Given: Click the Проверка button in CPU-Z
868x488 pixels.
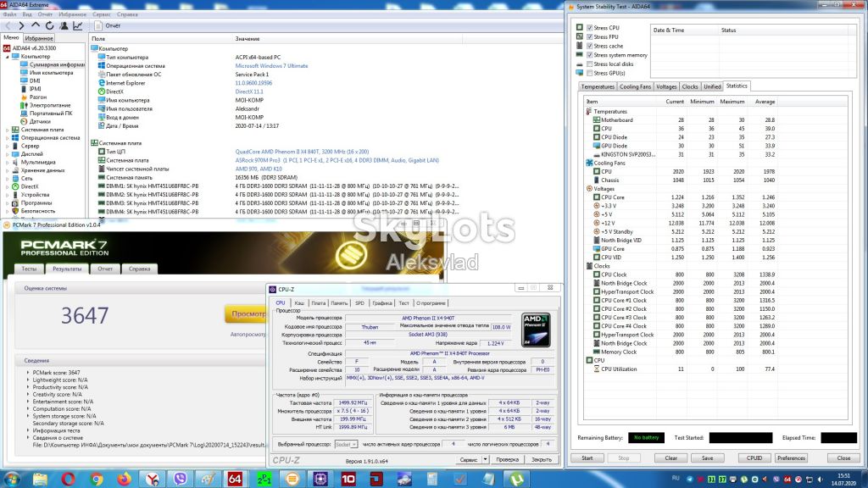Looking at the screenshot, I should (x=507, y=460).
